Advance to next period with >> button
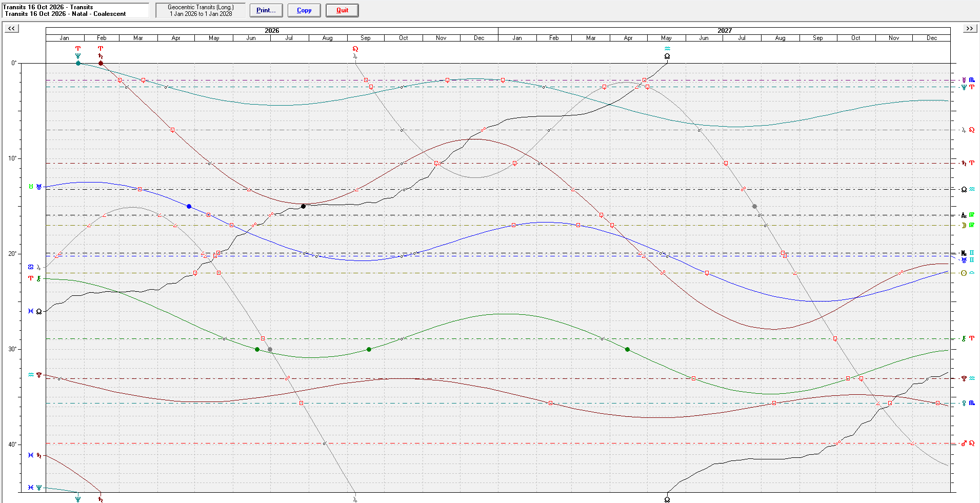The height and width of the screenshot is (503, 980). pyautogui.click(x=969, y=28)
